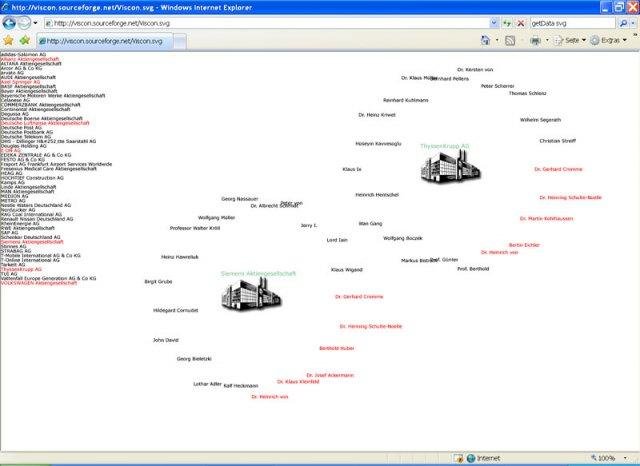Click the Siemens Aktiengesellschaft factory building icon
This screenshot has height=466, width=640.
pyautogui.click(x=251, y=294)
